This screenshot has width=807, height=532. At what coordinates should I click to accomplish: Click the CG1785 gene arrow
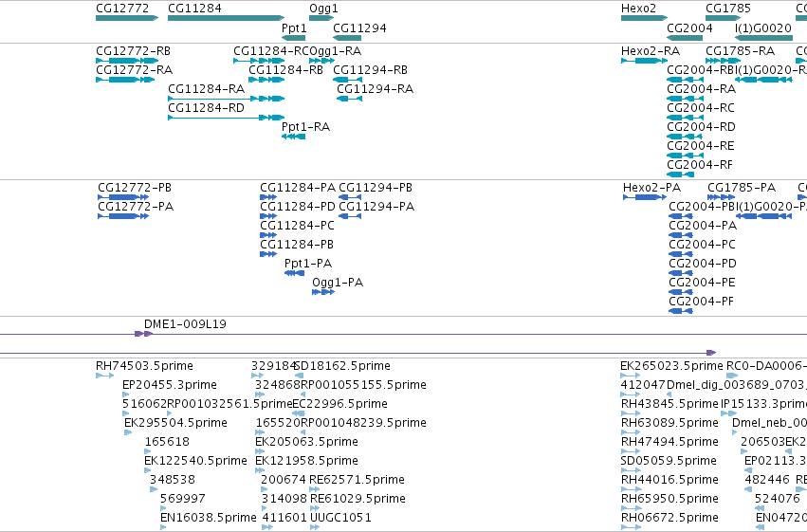pyautogui.click(x=724, y=19)
